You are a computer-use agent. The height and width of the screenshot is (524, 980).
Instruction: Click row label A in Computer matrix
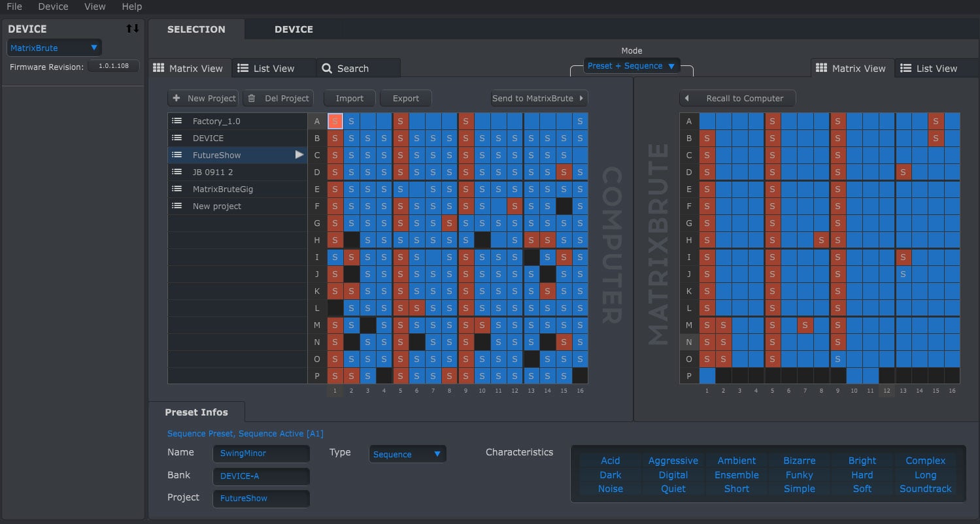[x=317, y=121]
